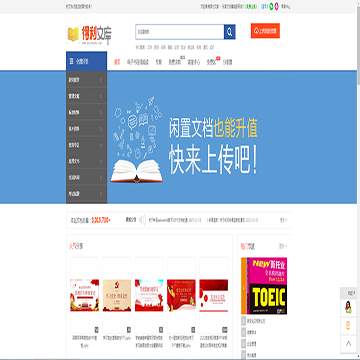360x360 pixels.
Task: Click the cloud upload icon on the orange button
Action: [256, 31]
